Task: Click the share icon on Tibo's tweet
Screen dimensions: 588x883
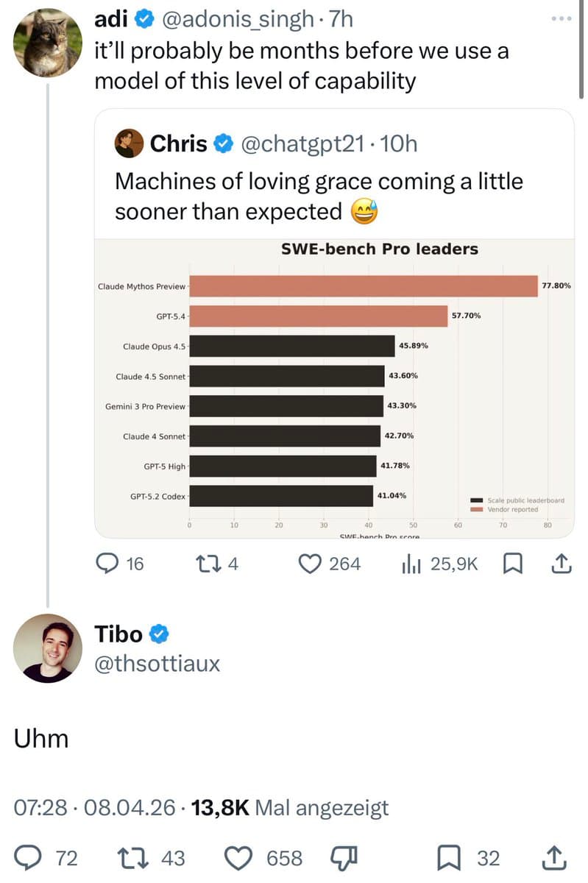Action: [555, 857]
